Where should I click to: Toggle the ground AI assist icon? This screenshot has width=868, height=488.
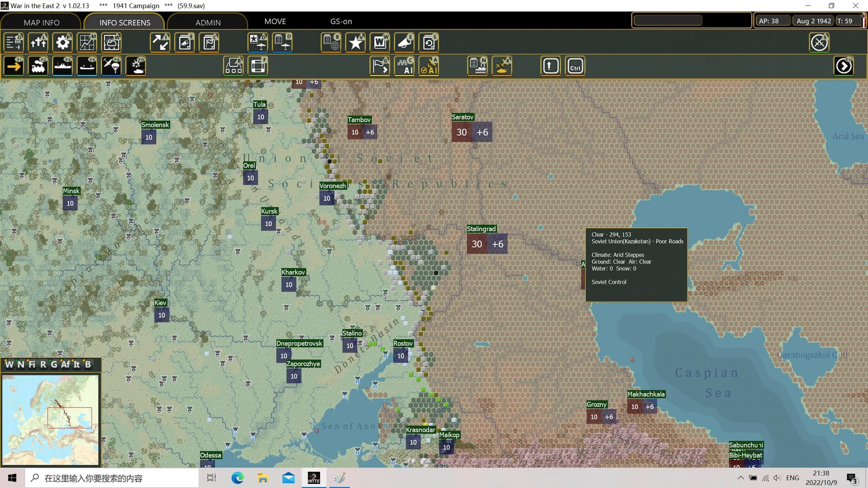point(404,66)
